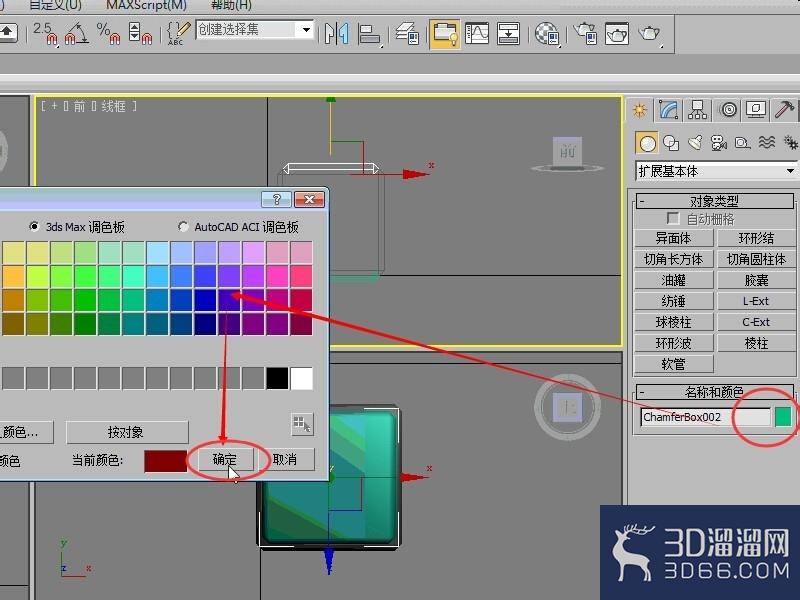The width and height of the screenshot is (800, 600).
Task: Open the 帮助(H) menu
Action: [231, 5]
